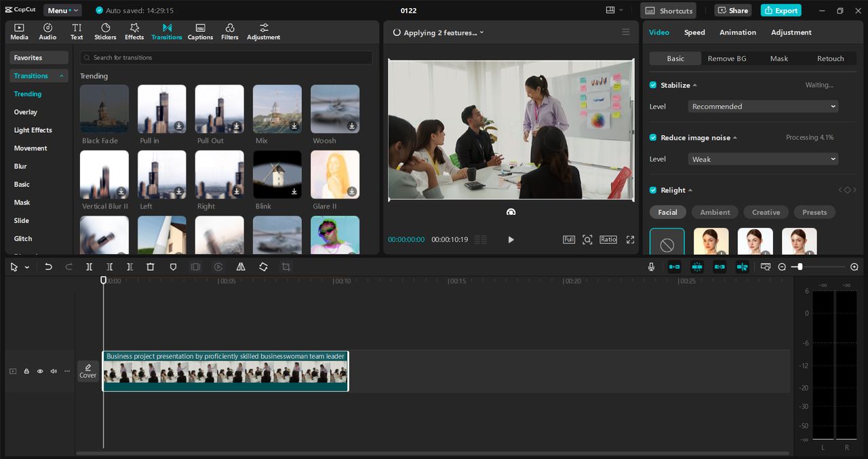
Task: Select the Presets relight option
Action: click(814, 212)
